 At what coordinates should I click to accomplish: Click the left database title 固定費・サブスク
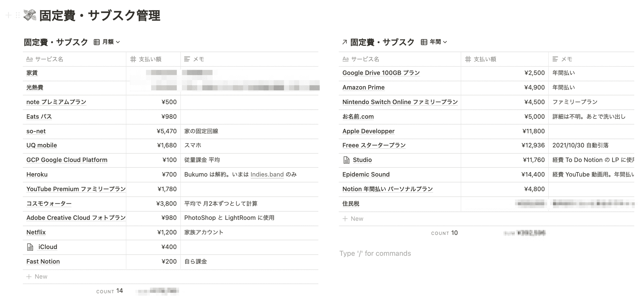[56, 42]
